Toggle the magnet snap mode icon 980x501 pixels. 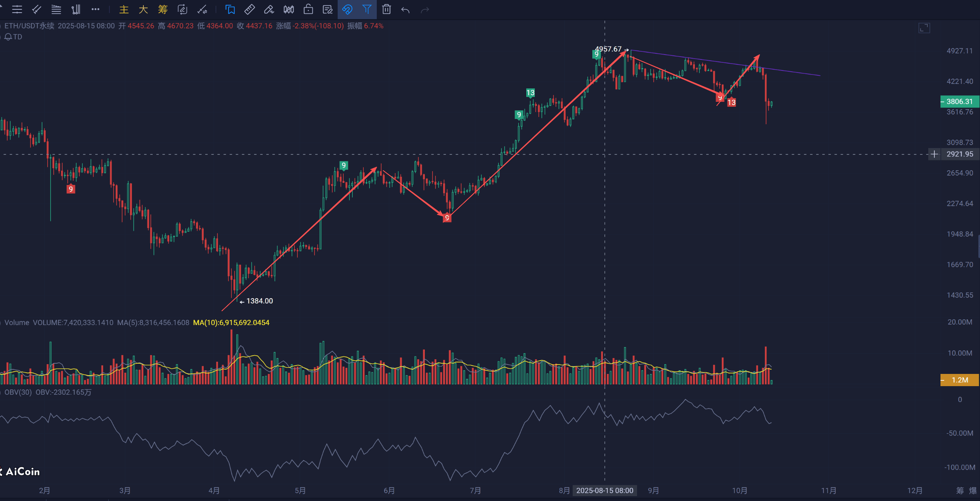[347, 9]
